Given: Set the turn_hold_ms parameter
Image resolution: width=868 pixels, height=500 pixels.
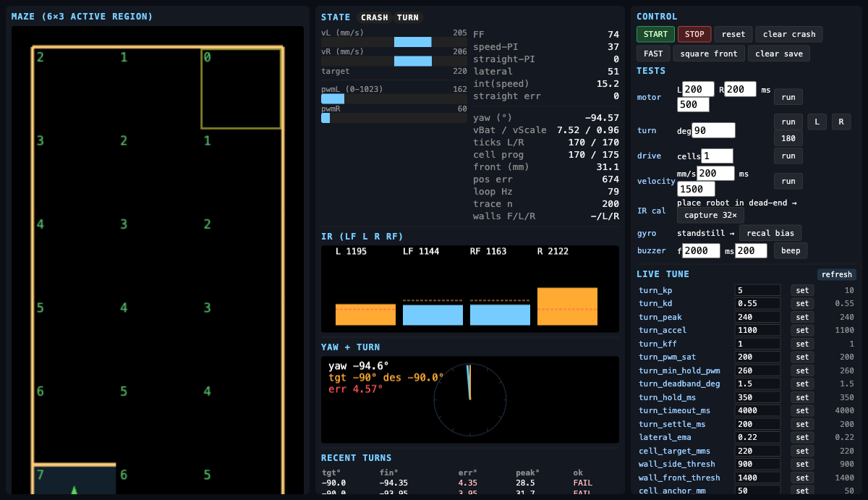Looking at the screenshot, I should 802,397.
